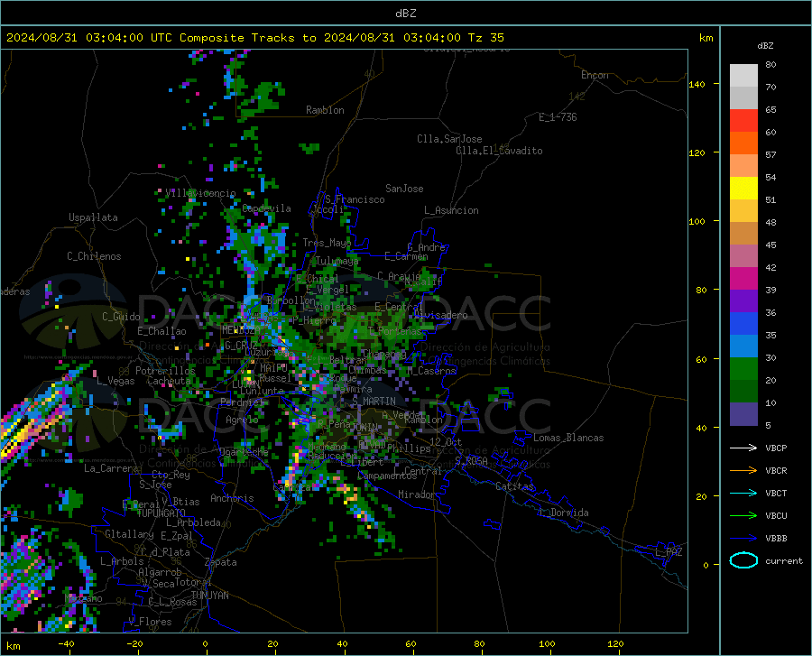Click the Catitas place label
Screen dimensions: 812x656
tap(515, 486)
